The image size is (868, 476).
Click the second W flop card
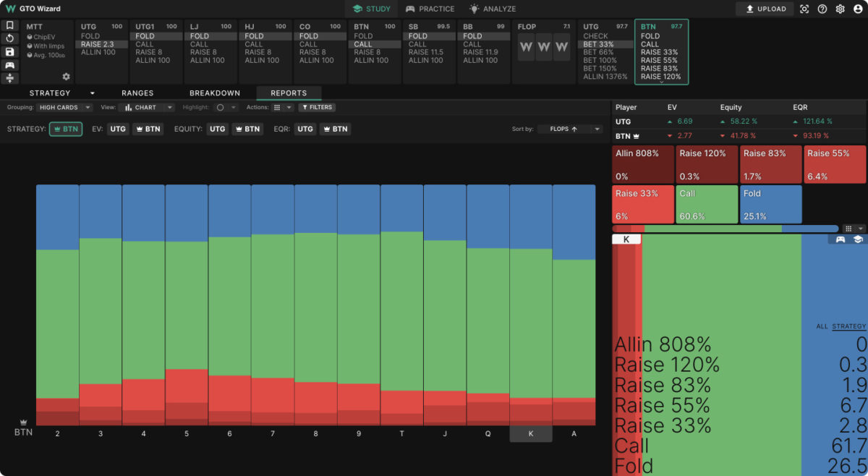(544, 47)
